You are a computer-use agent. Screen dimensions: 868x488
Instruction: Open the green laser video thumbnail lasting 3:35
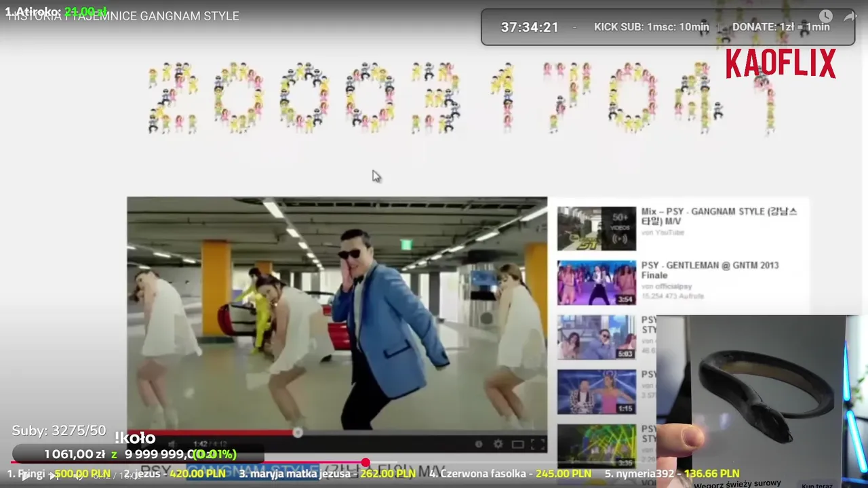tap(597, 445)
